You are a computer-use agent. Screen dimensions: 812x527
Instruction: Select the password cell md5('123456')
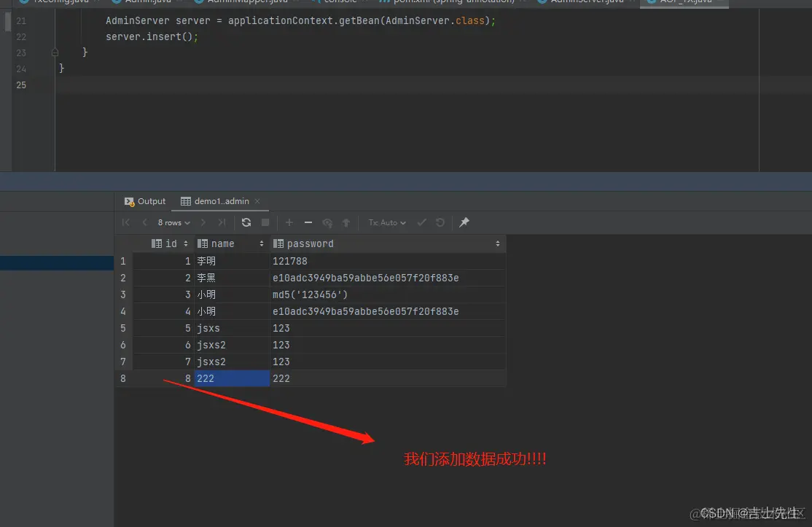coord(388,294)
